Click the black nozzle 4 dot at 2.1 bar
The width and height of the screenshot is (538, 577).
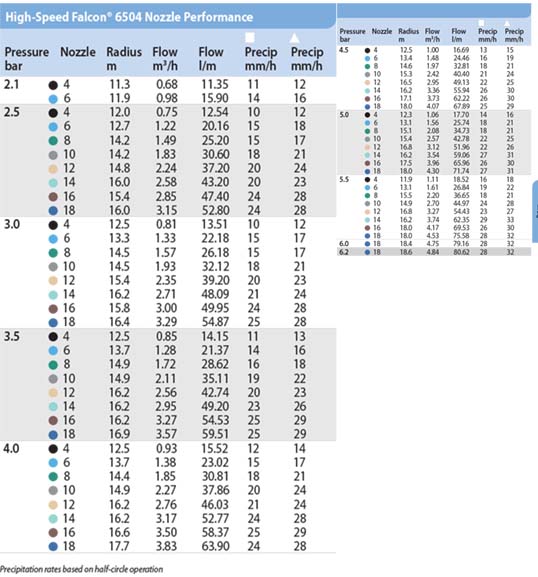pyautogui.click(x=53, y=85)
